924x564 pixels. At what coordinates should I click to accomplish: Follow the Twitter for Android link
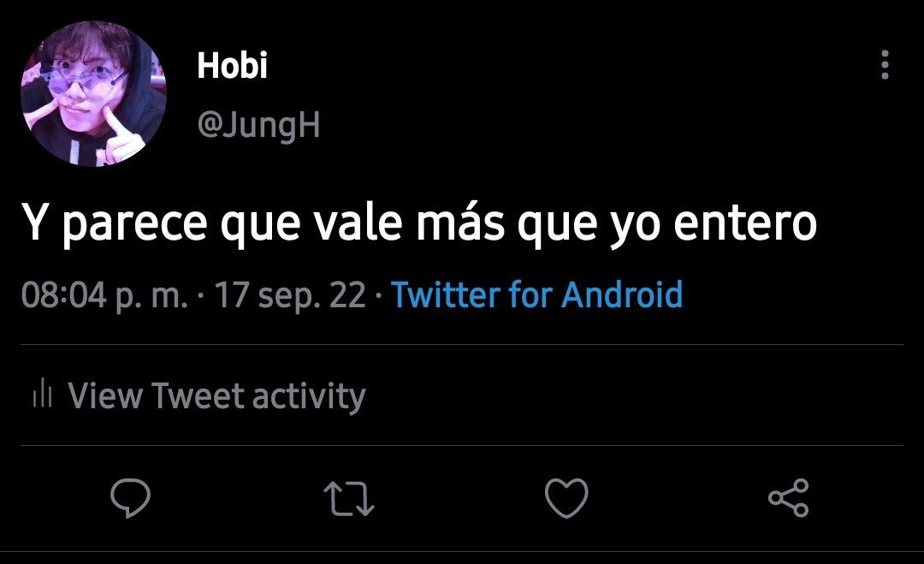tap(536, 294)
